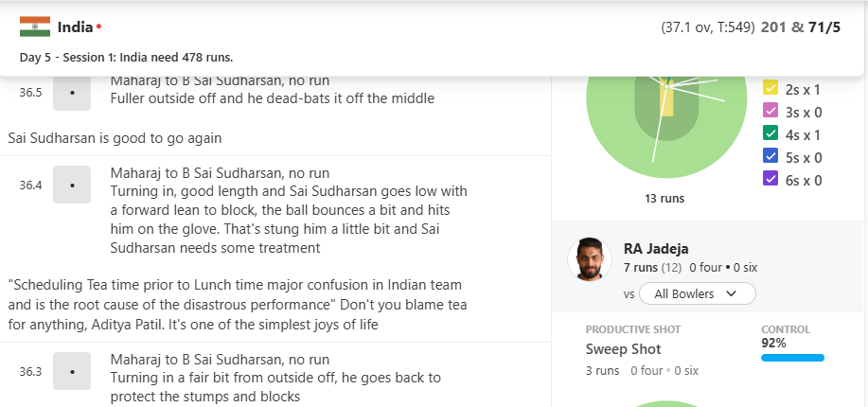The height and width of the screenshot is (407, 868).
Task: Open the All Bowlers dropdown
Action: coord(698,294)
